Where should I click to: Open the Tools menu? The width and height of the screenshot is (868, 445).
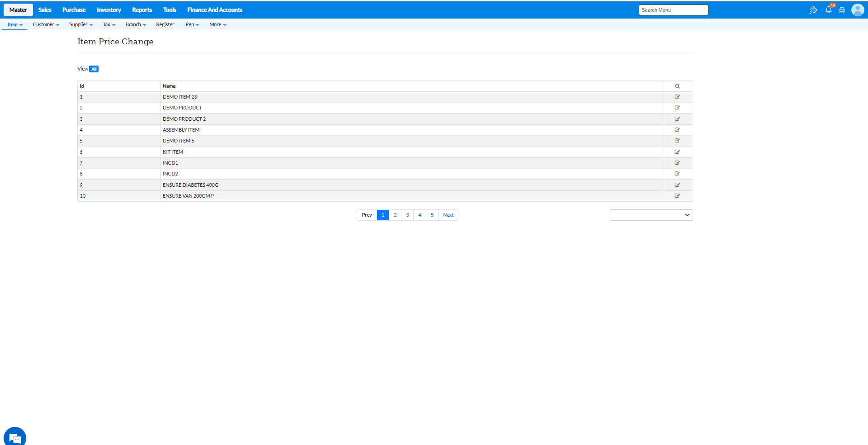tap(170, 10)
